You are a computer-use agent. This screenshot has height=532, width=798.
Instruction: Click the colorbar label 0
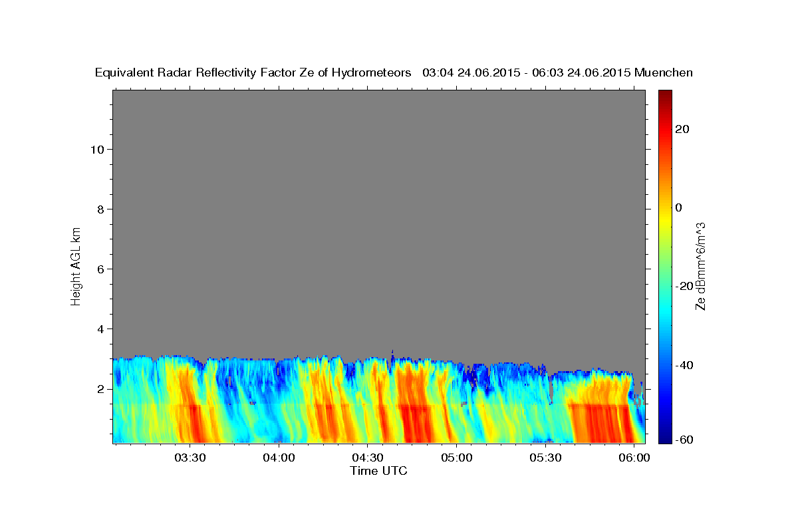click(x=678, y=207)
